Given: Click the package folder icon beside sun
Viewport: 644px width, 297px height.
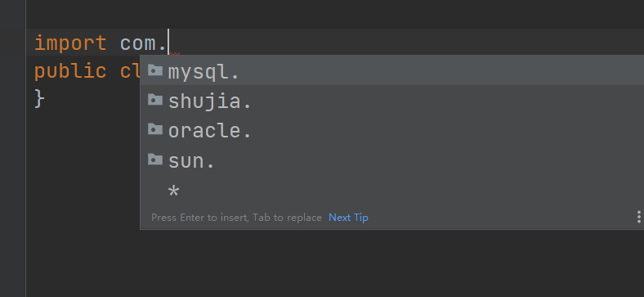Looking at the screenshot, I should 155,159.
